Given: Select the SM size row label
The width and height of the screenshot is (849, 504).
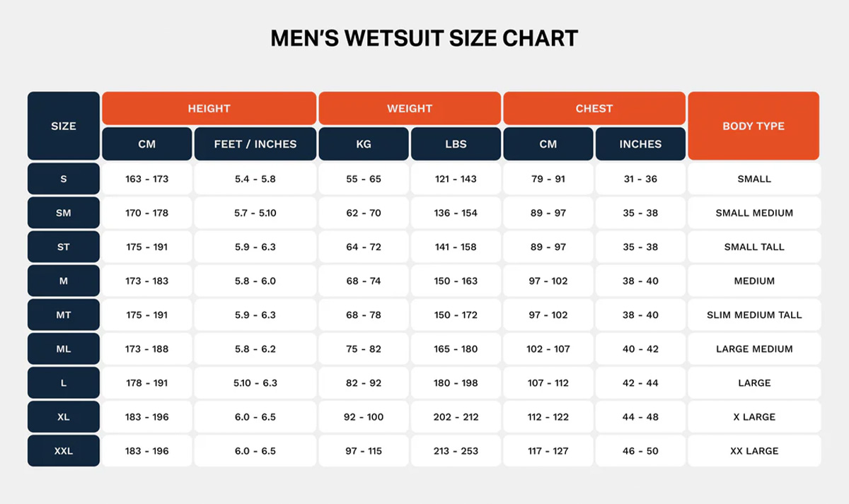Looking at the screenshot, I should (x=64, y=213).
